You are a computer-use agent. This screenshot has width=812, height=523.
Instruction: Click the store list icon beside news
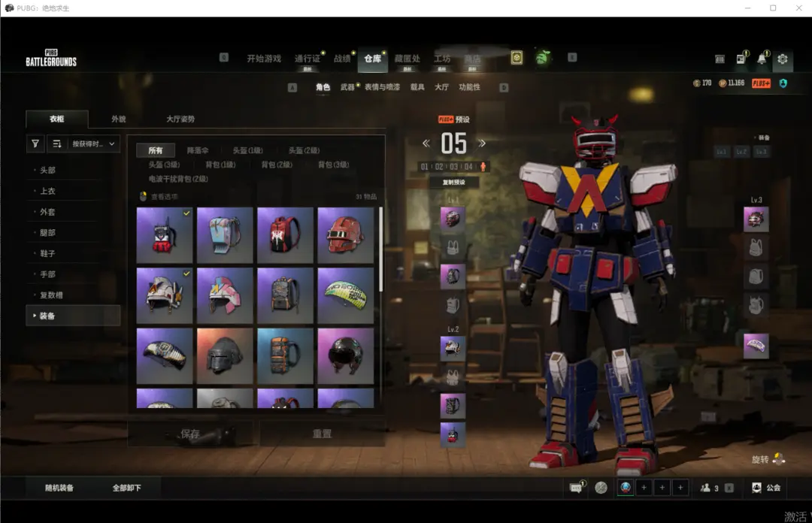[720, 59]
